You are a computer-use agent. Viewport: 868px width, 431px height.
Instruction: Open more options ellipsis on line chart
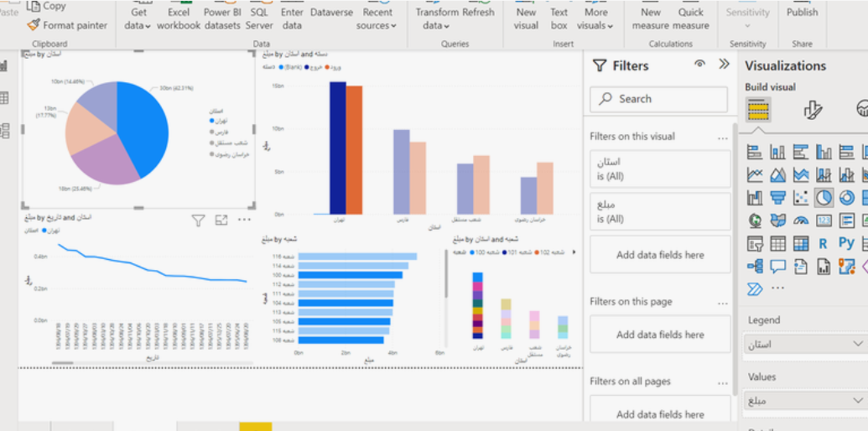tap(244, 220)
